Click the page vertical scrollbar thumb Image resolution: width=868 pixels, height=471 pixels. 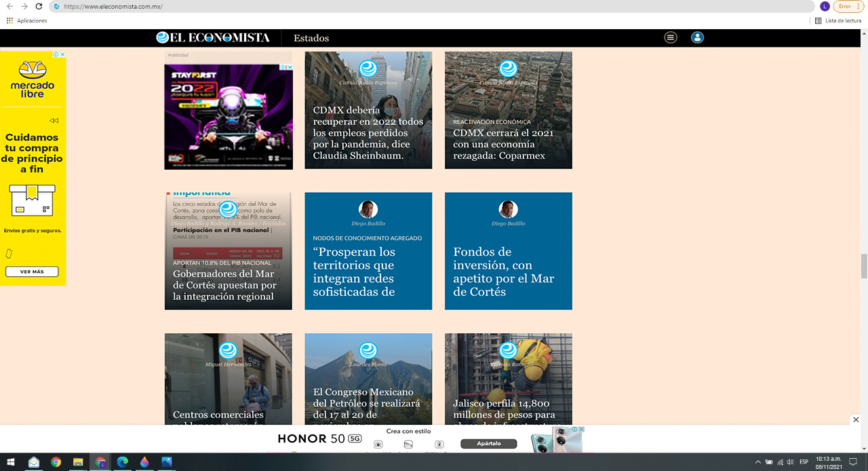click(x=864, y=266)
